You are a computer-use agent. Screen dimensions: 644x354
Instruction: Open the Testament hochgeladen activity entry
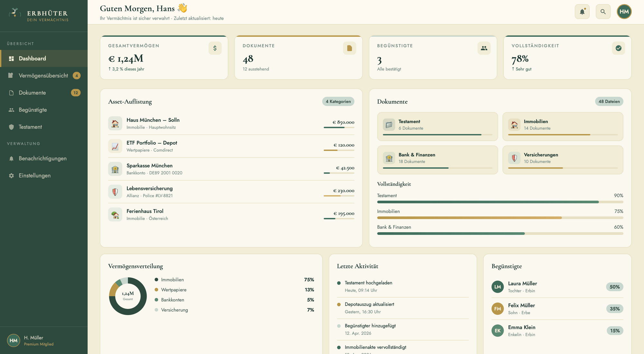[x=368, y=283]
